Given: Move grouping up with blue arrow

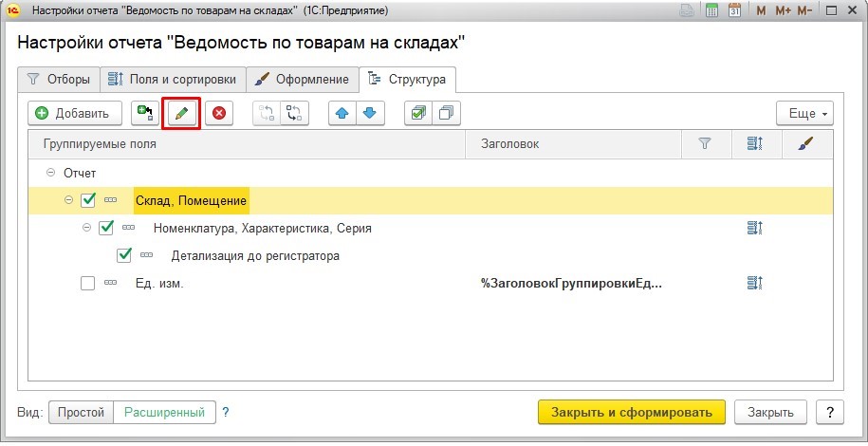Looking at the screenshot, I should click(x=342, y=114).
